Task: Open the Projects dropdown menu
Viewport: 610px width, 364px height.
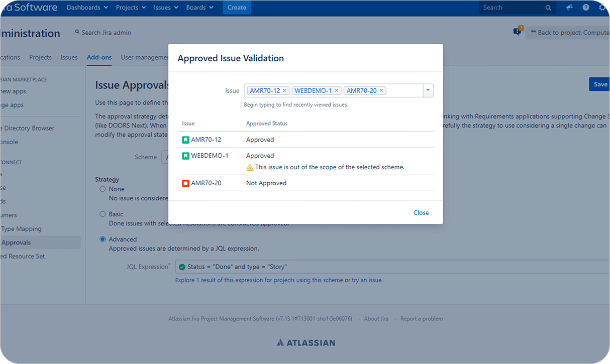Action: 131,8
